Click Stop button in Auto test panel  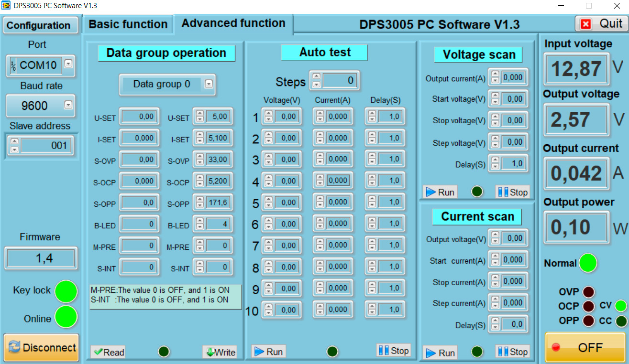394,350
